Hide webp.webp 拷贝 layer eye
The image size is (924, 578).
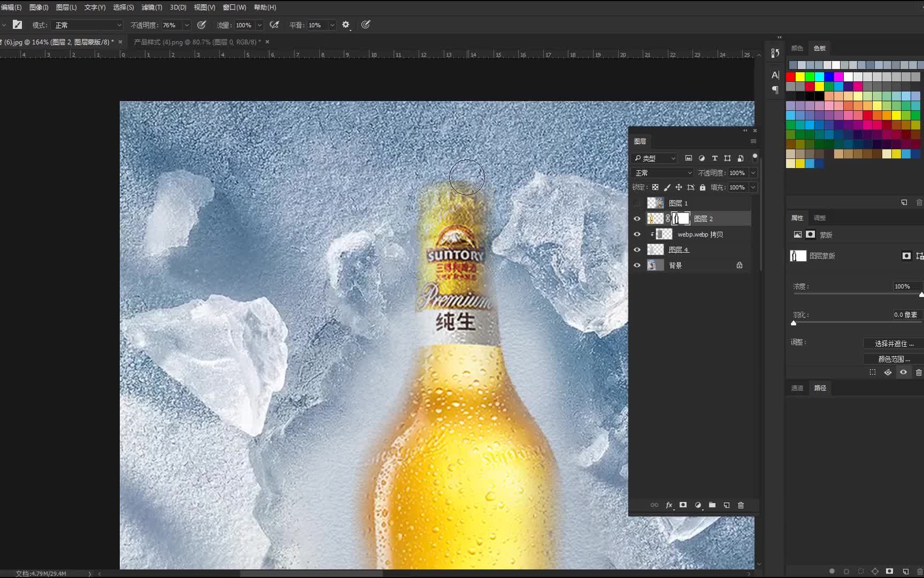pos(637,234)
